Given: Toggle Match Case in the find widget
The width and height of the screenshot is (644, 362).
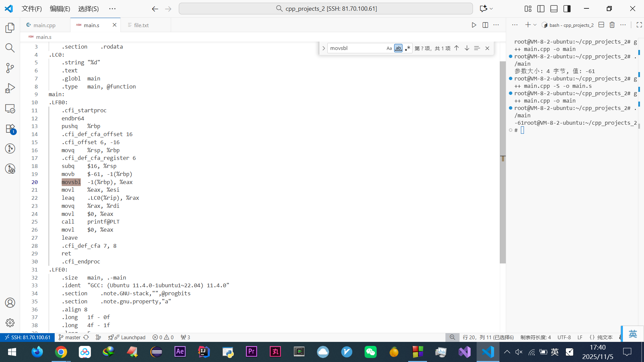Looking at the screenshot, I should [389, 48].
